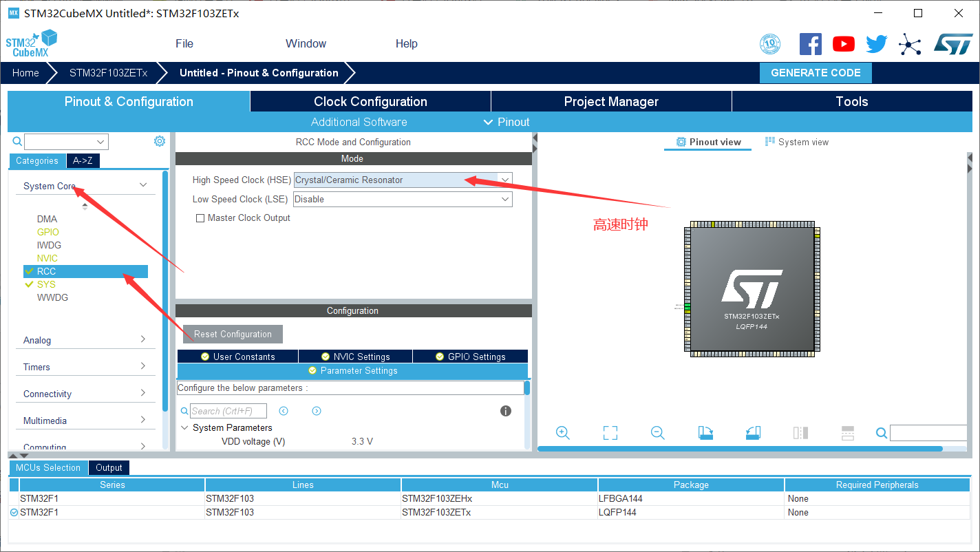Screen dimensions: 980x552
Task: Open the categories settings gear icon
Action: click(x=160, y=141)
